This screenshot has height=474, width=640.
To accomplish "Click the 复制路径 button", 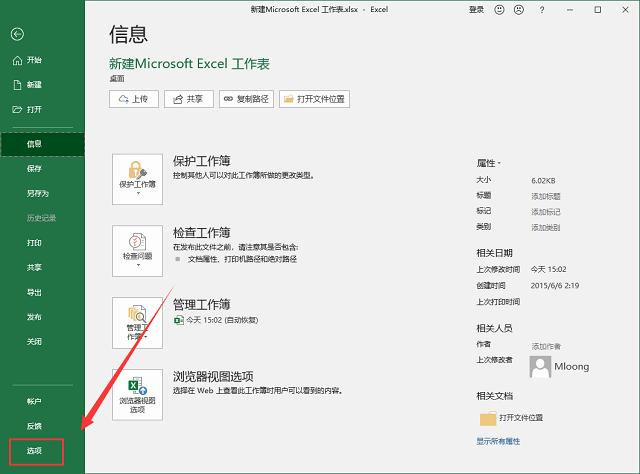I will tap(247, 99).
